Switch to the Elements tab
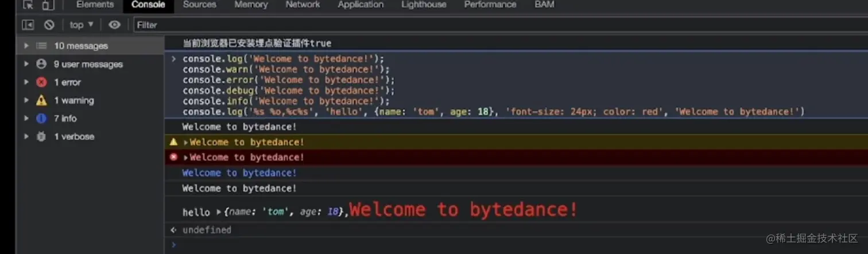 pyautogui.click(x=95, y=5)
